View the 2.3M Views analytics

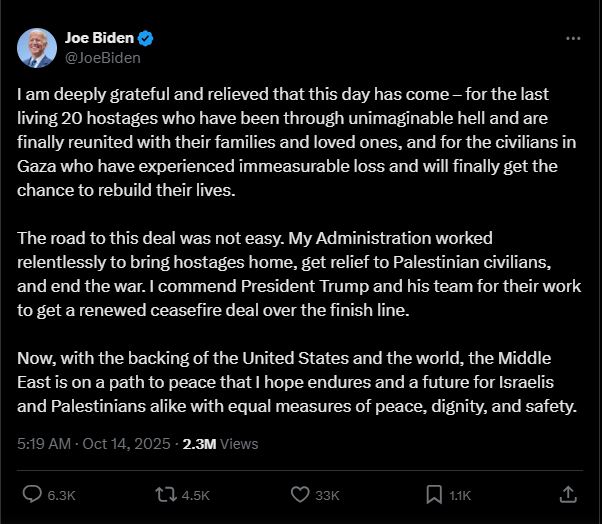click(x=220, y=443)
